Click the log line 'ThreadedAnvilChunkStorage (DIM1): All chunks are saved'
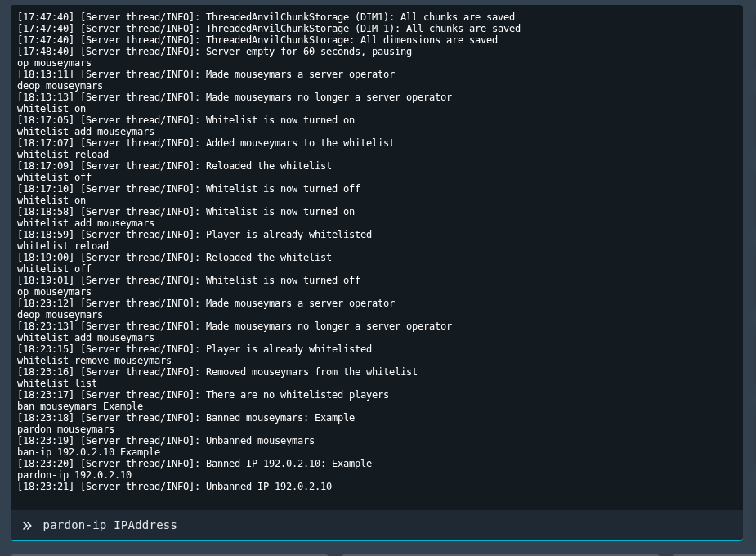This screenshot has height=556, width=756. [266, 17]
